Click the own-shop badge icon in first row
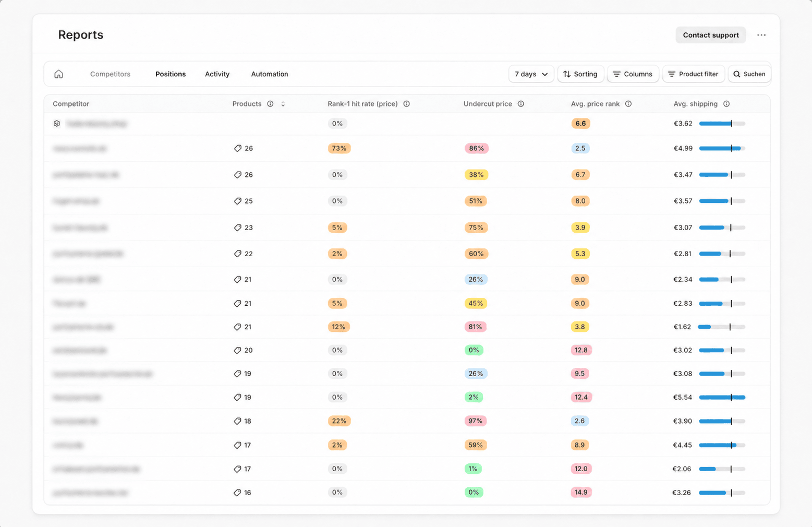Image resolution: width=812 pixels, height=527 pixels. 57,124
